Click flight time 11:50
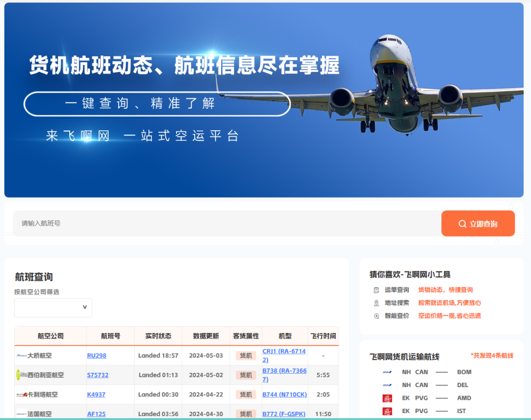Screen dimensions: 531x420 point(323,414)
